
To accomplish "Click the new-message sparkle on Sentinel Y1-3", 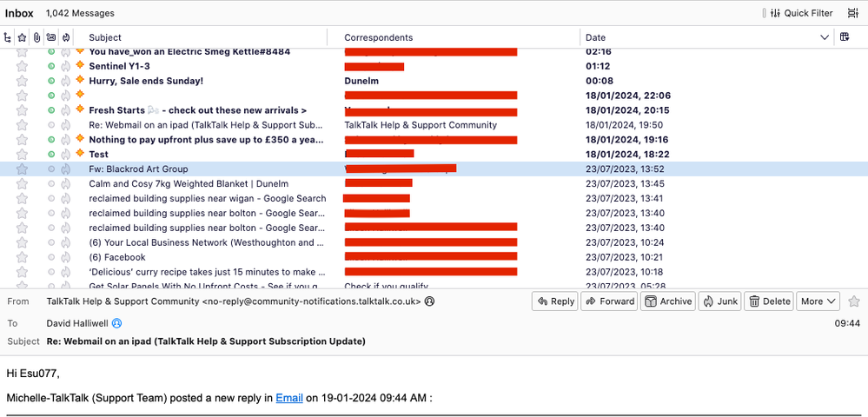I will [80, 65].
